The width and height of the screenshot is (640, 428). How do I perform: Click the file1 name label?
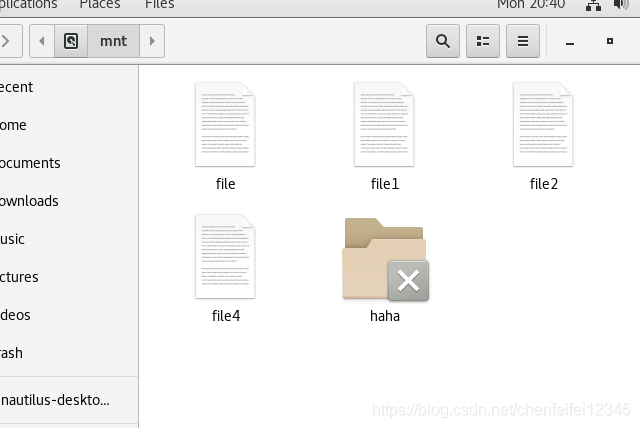[x=384, y=184]
